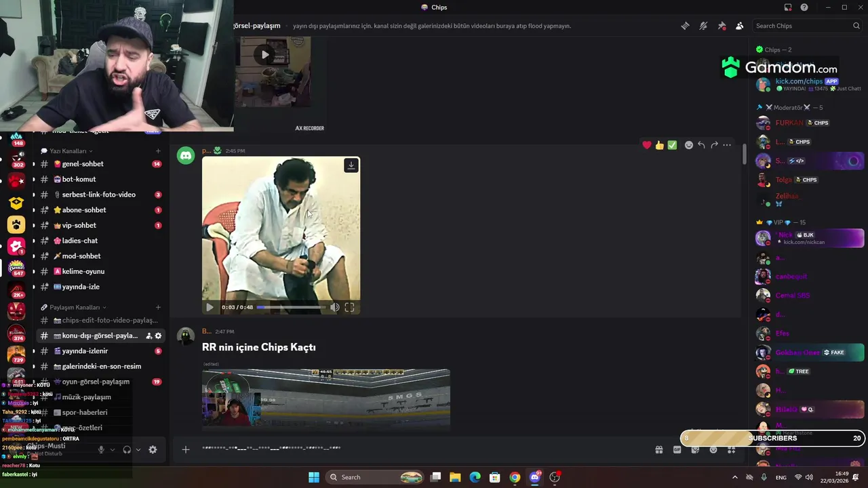Image resolution: width=868 pixels, height=488 pixels.
Task: Open canbegoit member entry
Action: click(810, 277)
